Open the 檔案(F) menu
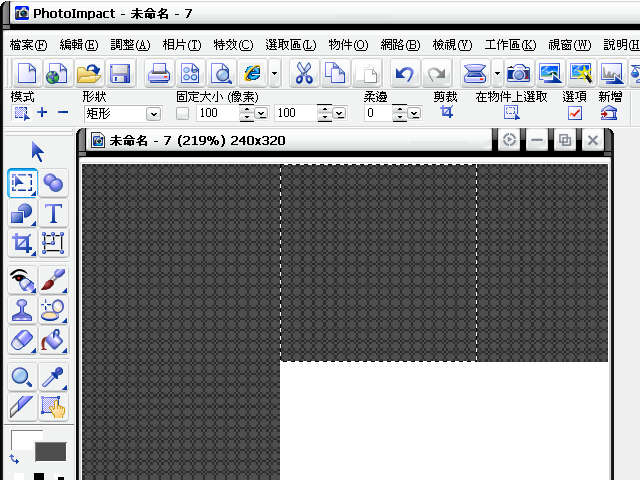This screenshot has width=640, height=480. pos(28,44)
